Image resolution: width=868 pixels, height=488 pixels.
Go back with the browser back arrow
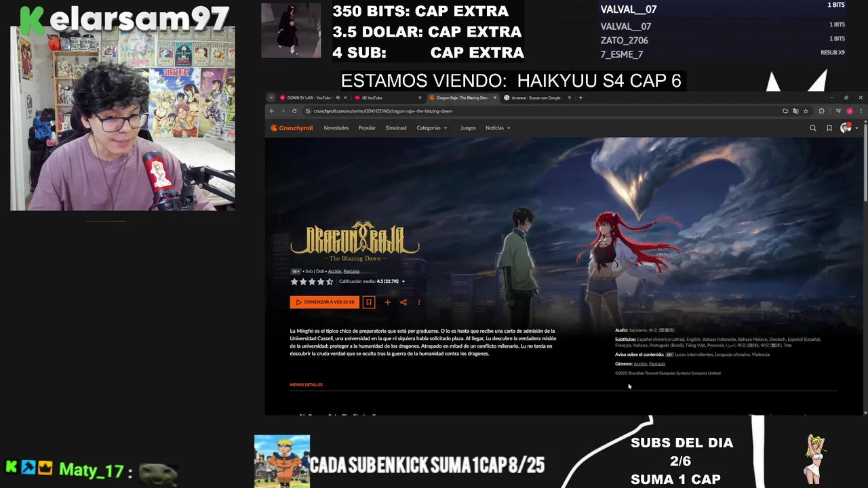click(x=272, y=111)
